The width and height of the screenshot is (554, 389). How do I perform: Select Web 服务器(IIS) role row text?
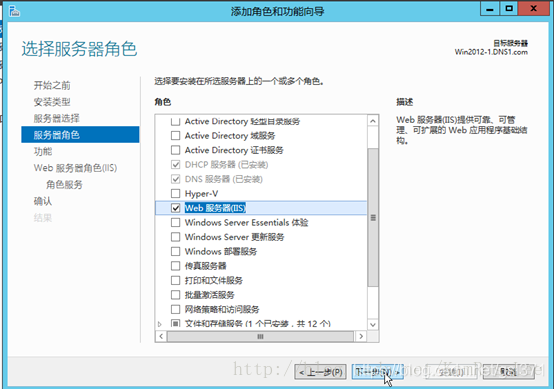215,208
